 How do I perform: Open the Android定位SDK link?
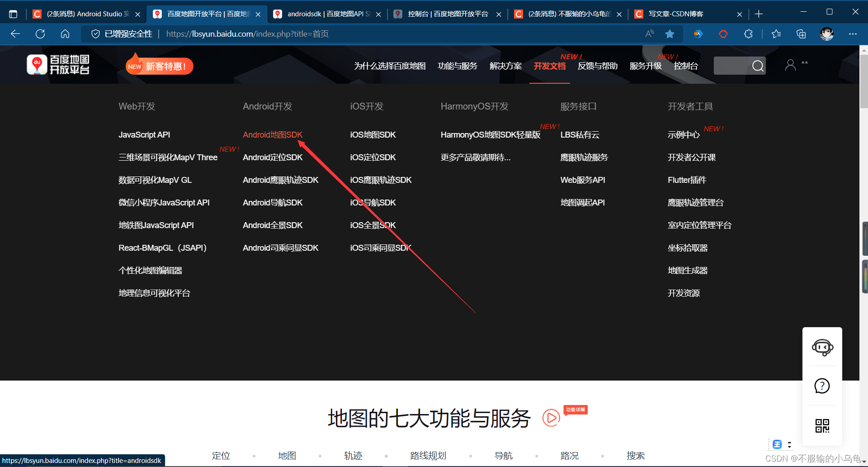(x=273, y=157)
